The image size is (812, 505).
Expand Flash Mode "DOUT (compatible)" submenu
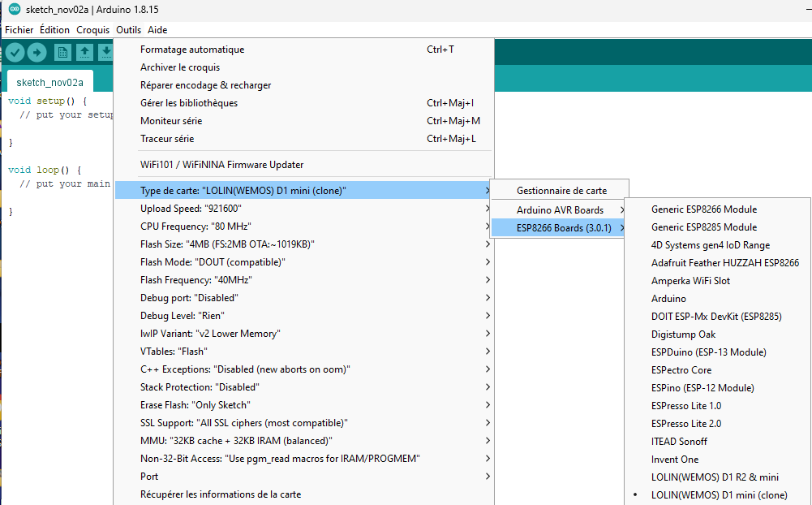(303, 262)
